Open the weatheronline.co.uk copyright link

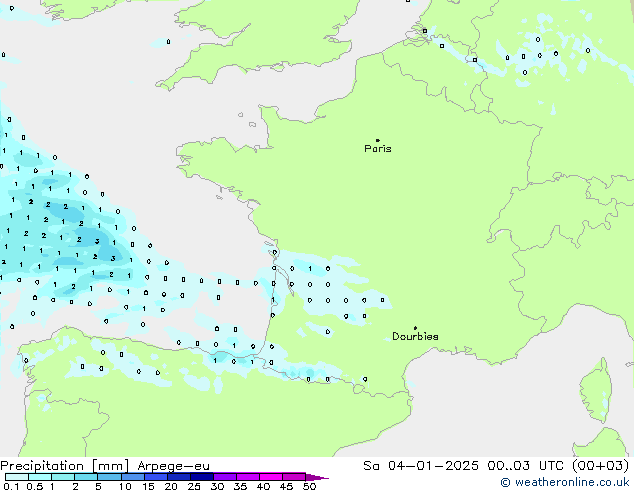[x=565, y=482]
